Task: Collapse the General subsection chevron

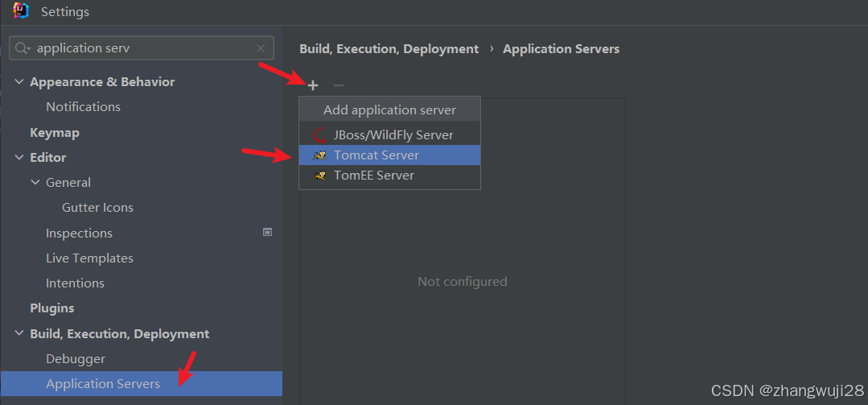Action: (x=35, y=183)
